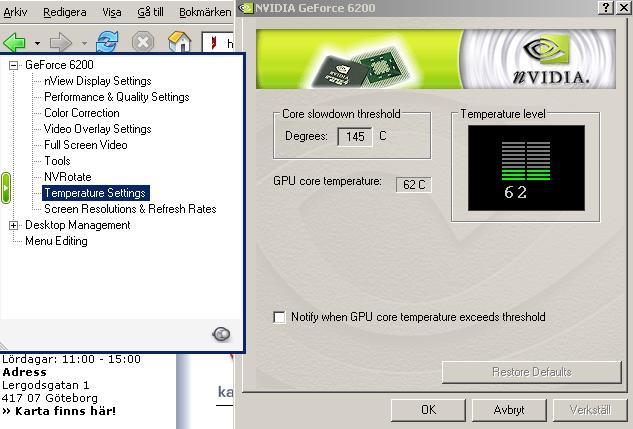
Task: Open the Arkiv menu
Action: pyautogui.click(x=15, y=12)
